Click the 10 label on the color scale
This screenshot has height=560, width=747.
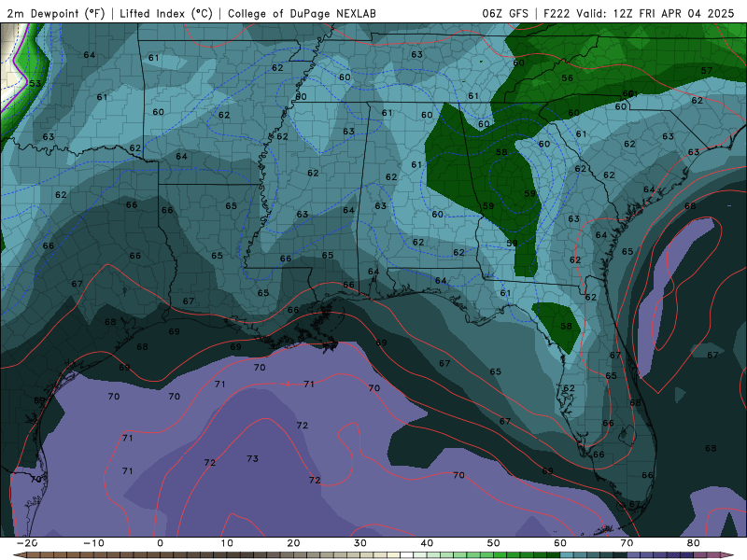227,543
